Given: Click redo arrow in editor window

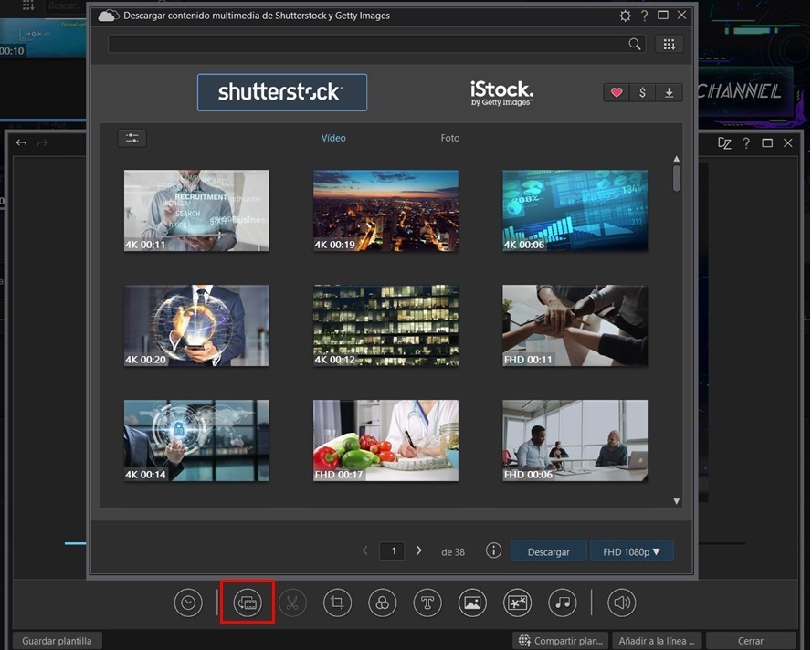Looking at the screenshot, I should (x=42, y=142).
